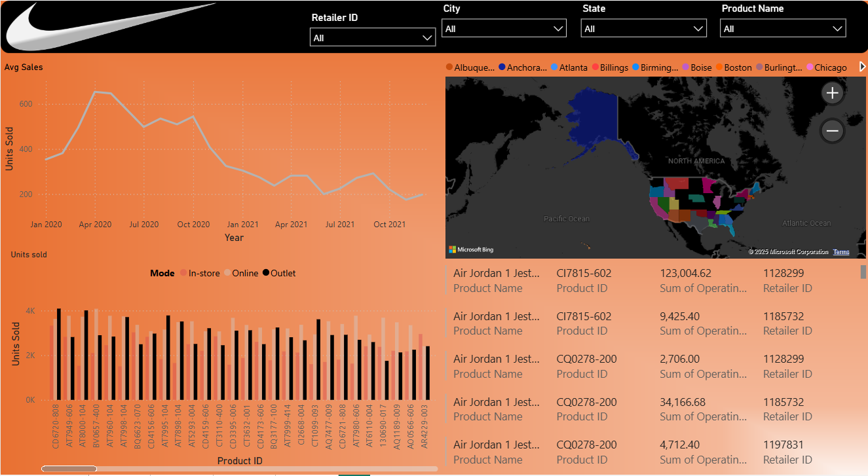Zoom out on the Bing map
Image resolution: width=868 pixels, height=476 pixels.
832,131
